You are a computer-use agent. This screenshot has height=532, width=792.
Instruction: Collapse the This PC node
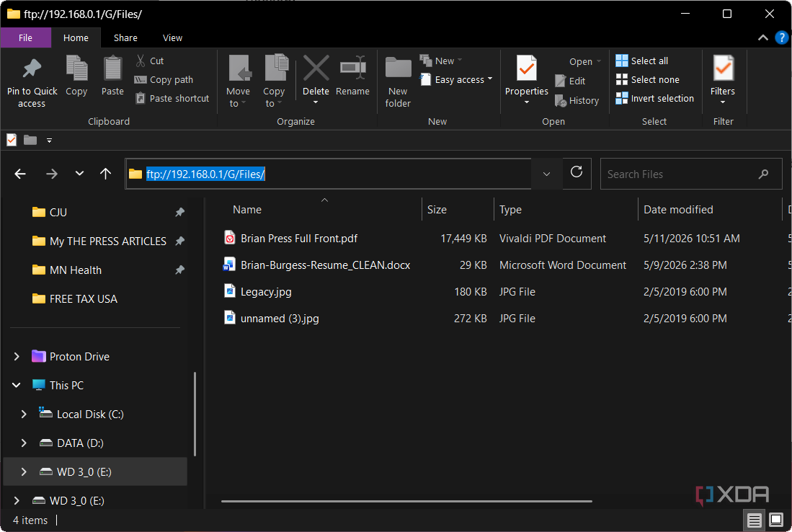tap(16, 386)
